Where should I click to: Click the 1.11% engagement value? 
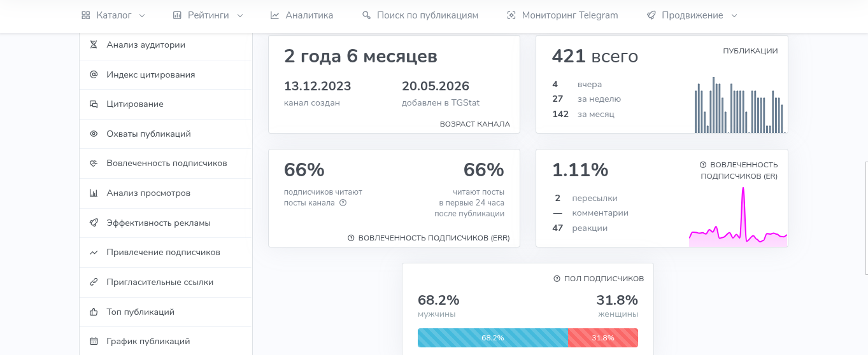click(580, 171)
